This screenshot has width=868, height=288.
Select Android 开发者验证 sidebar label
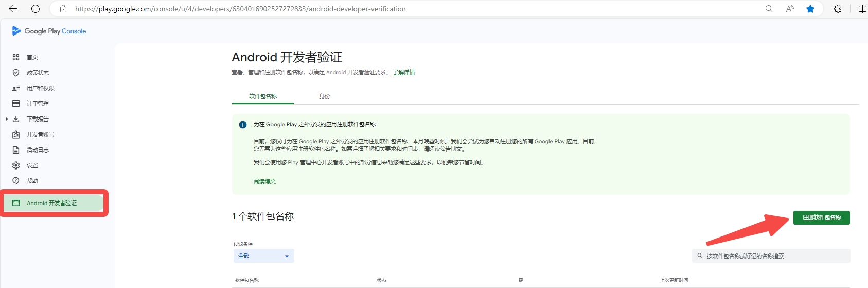coord(51,203)
